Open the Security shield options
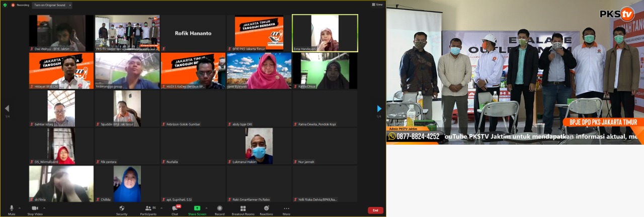Image resolution: width=644 pixels, height=217 pixels. tap(122, 208)
